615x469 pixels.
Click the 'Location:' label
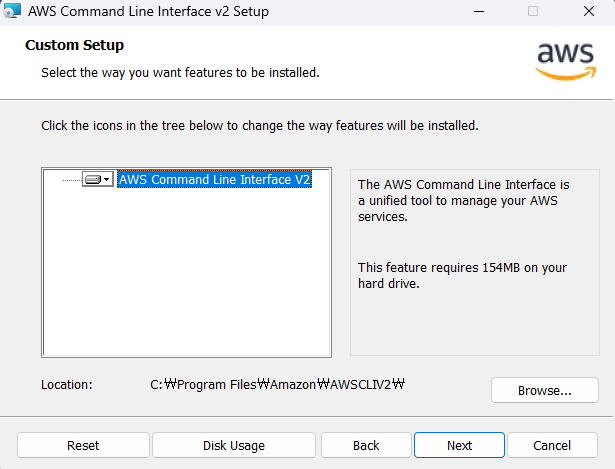coord(67,385)
